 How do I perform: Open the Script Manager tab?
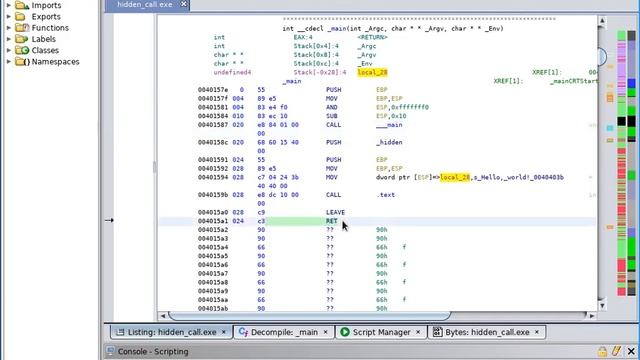382,332
